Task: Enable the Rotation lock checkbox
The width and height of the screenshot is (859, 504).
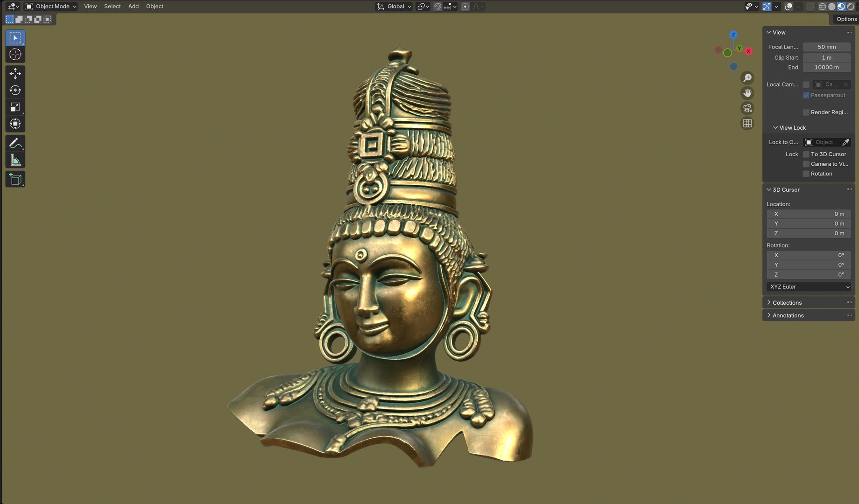Action: pyautogui.click(x=806, y=174)
